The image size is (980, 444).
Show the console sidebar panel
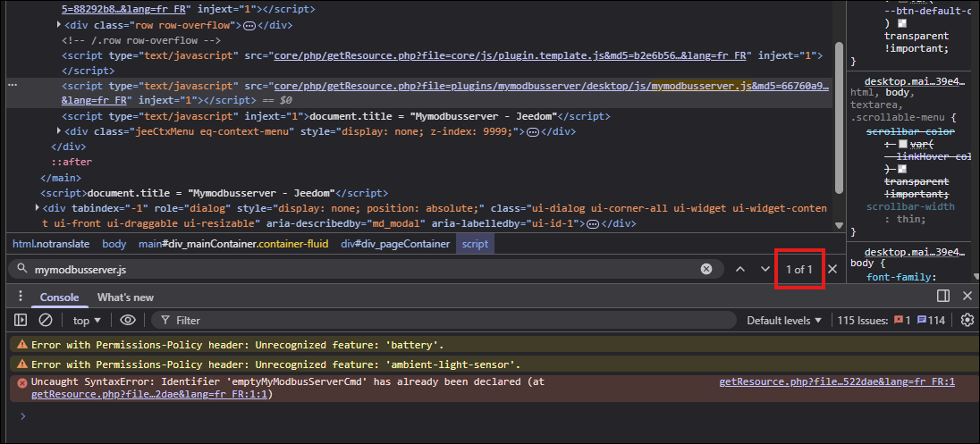click(x=21, y=320)
